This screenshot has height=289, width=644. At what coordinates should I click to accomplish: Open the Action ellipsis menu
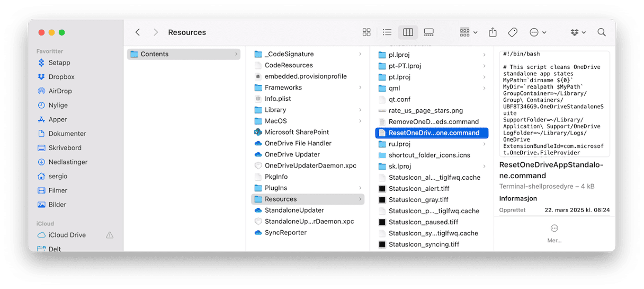click(538, 32)
